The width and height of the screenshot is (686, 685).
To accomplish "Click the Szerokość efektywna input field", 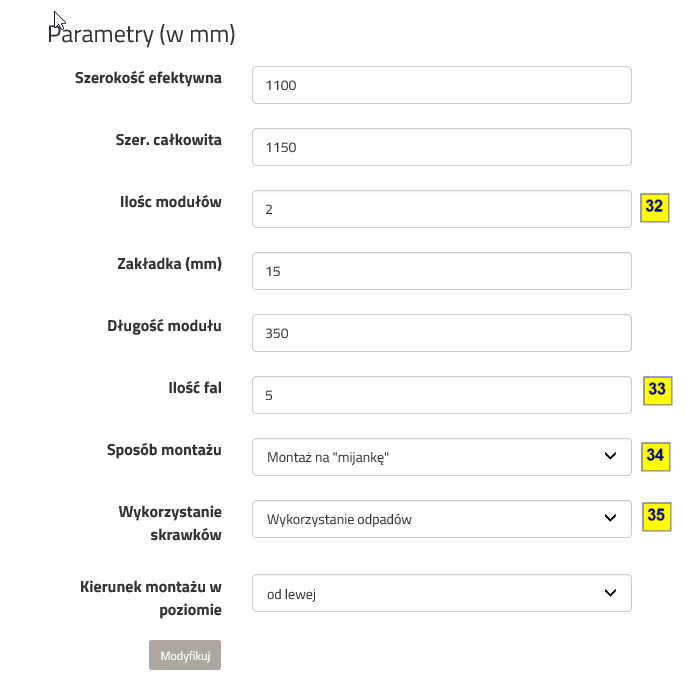I will click(x=441, y=85).
